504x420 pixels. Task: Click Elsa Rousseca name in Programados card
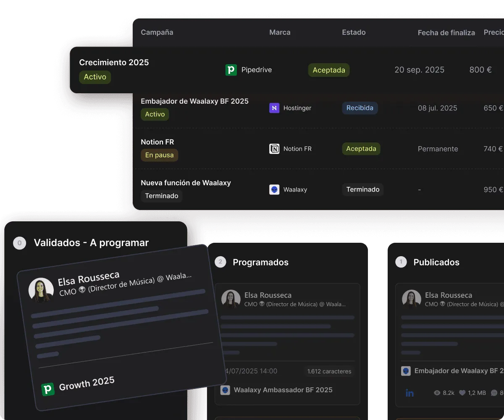268,295
